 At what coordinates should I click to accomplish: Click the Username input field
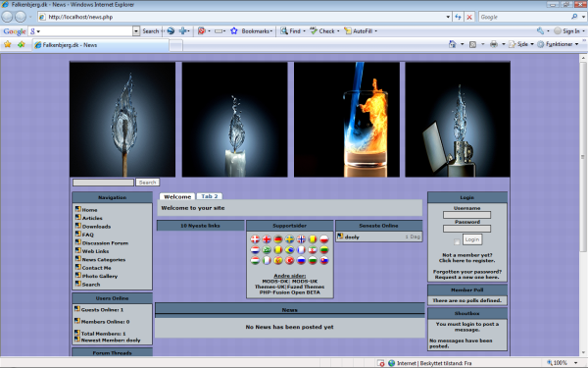(x=466, y=215)
